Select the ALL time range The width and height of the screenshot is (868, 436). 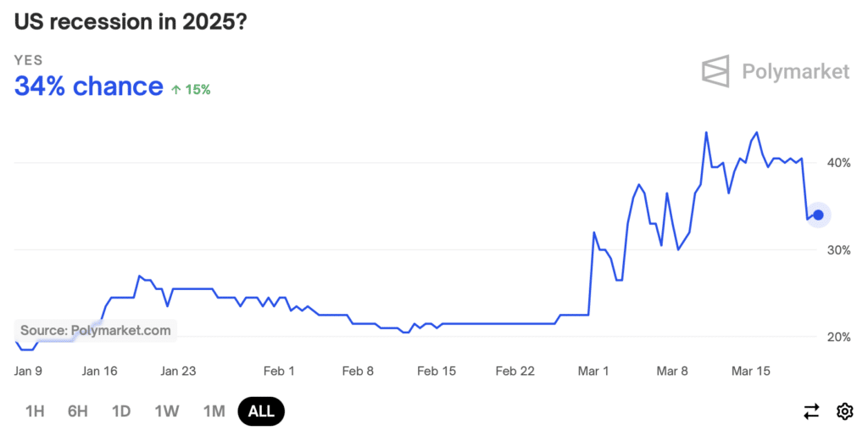[x=261, y=411]
